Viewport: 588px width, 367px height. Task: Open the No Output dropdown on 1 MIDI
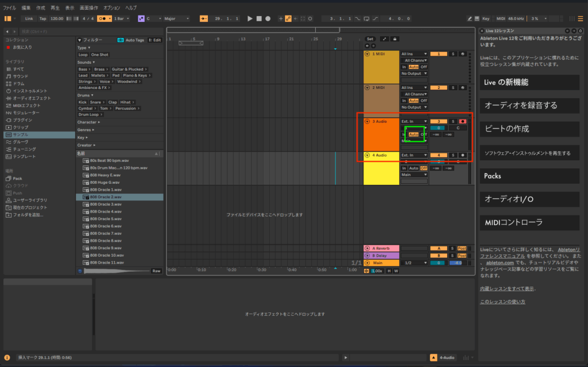point(414,74)
